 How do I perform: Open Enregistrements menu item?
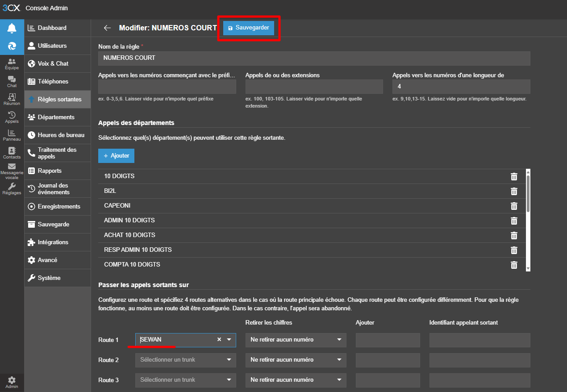point(58,206)
